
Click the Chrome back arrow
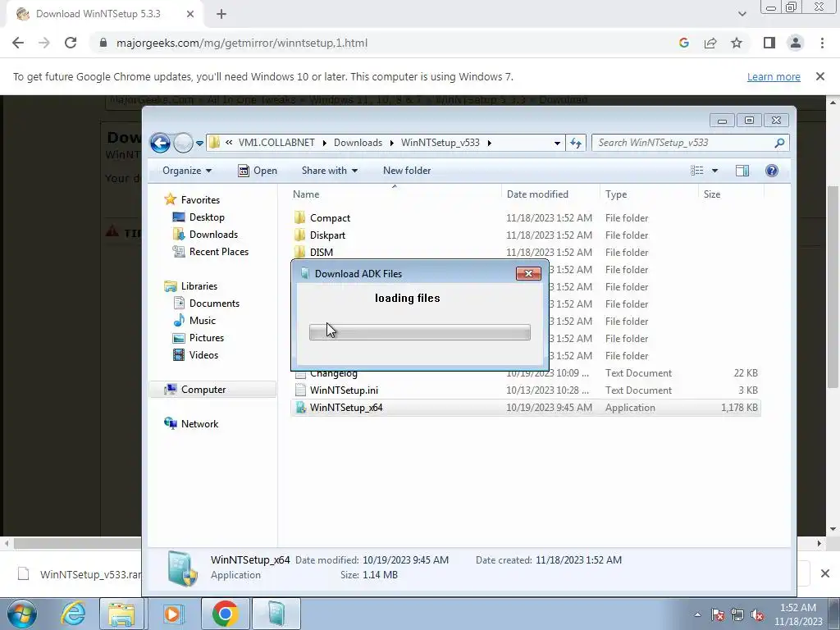(x=18, y=43)
